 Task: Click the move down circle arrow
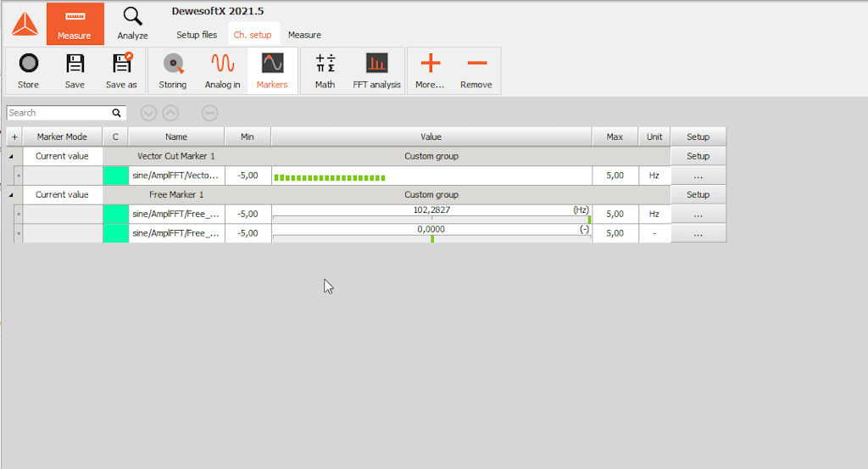point(148,113)
